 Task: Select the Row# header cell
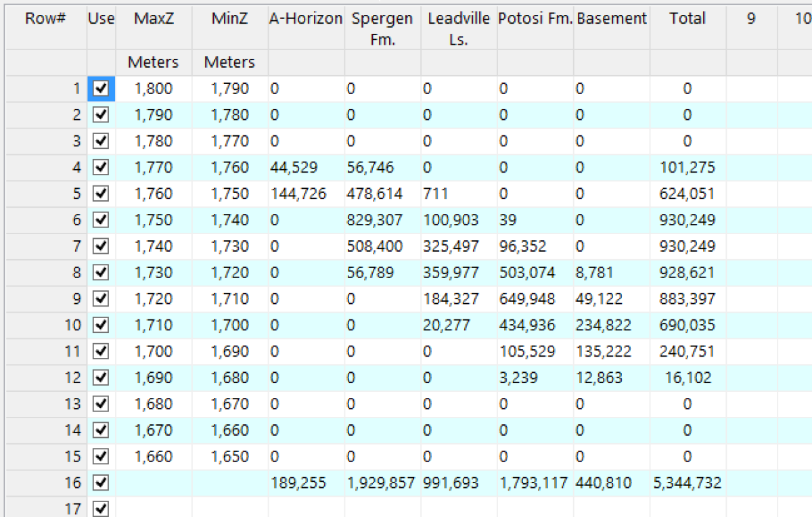(x=45, y=19)
